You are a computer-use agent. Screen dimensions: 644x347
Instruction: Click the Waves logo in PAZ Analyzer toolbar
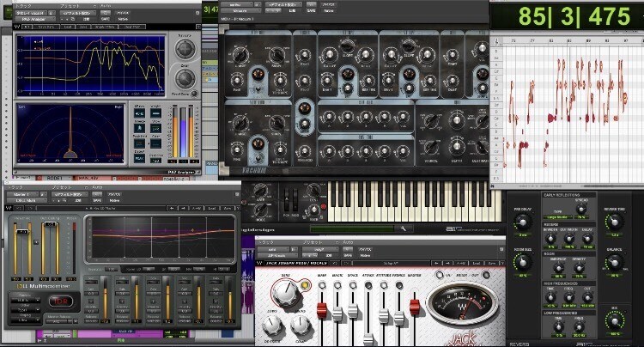coord(16,27)
